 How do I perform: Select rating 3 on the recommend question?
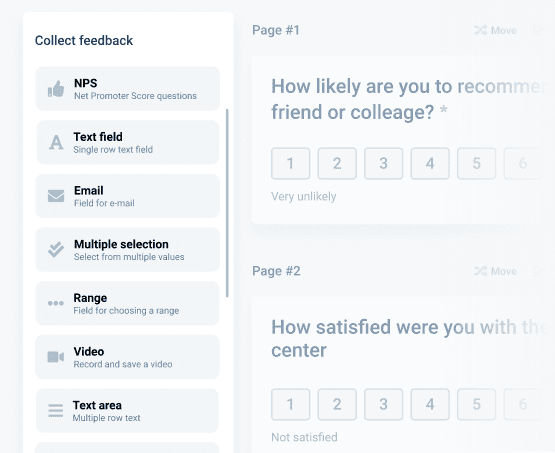point(383,164)
